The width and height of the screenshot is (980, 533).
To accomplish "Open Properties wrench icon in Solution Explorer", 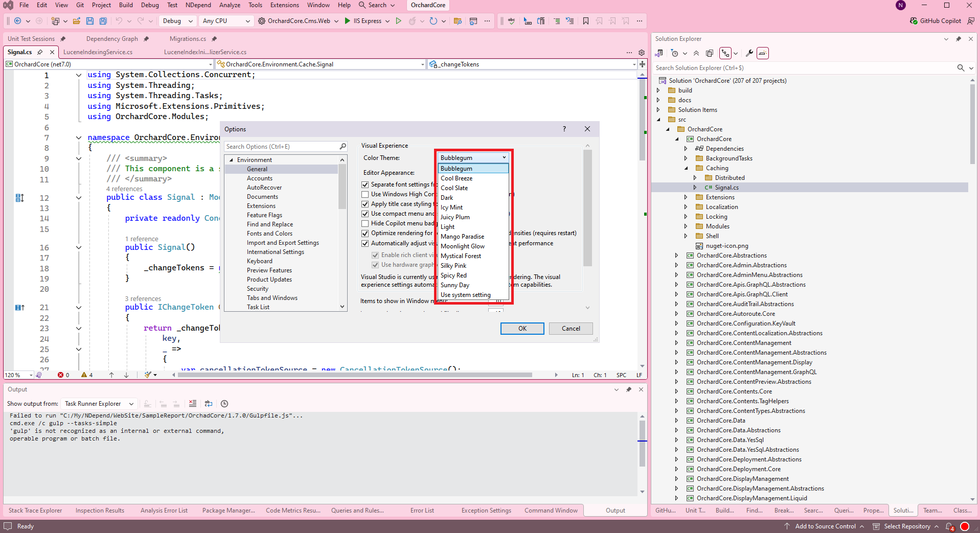I will [x=749, y=53].
